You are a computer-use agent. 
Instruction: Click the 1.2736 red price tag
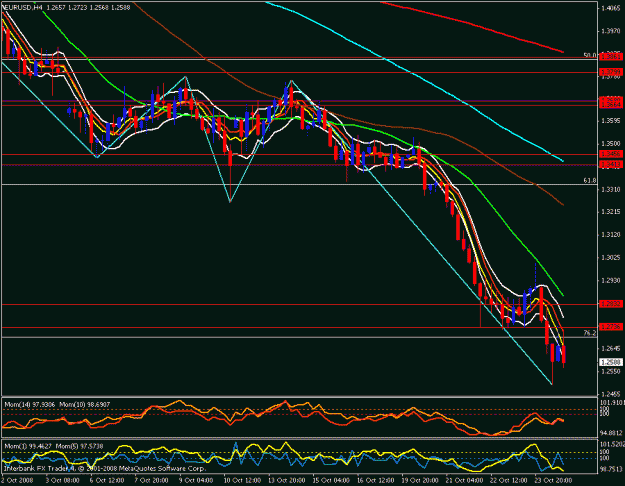tap(611, 327)
